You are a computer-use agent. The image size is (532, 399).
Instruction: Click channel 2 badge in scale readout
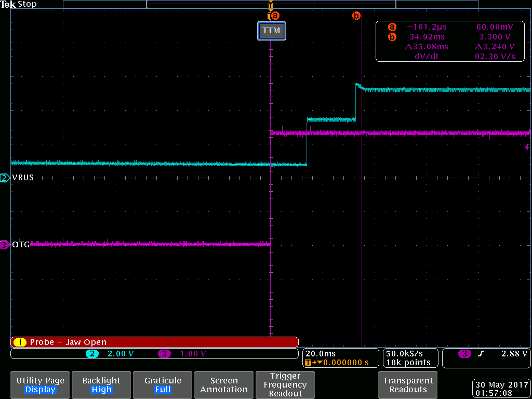coord(92,353)
